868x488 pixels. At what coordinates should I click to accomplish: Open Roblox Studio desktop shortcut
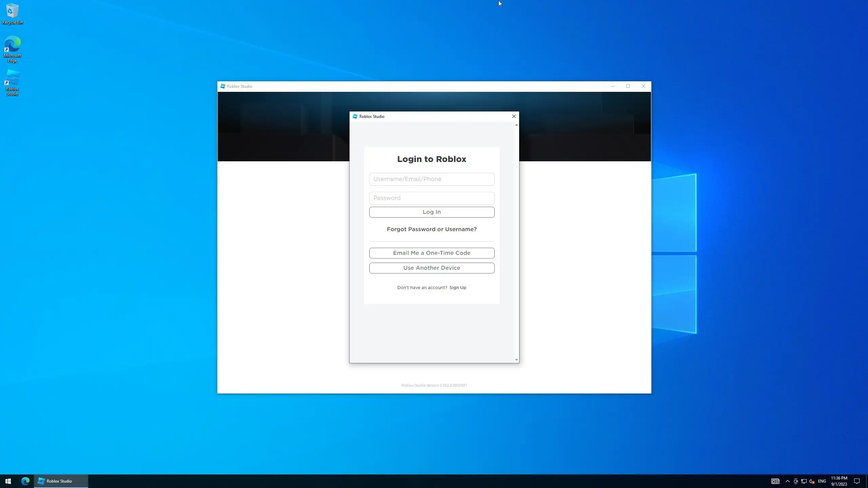(x=12, y=83)
